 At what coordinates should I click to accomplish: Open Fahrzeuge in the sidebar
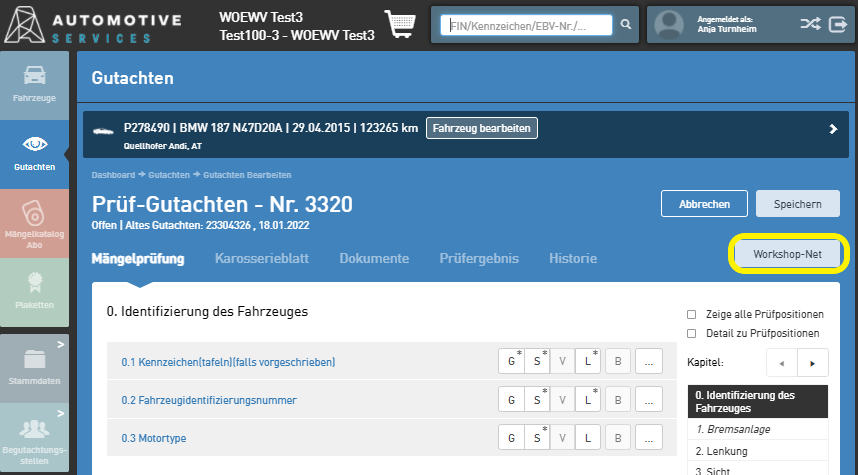(34, 85)
